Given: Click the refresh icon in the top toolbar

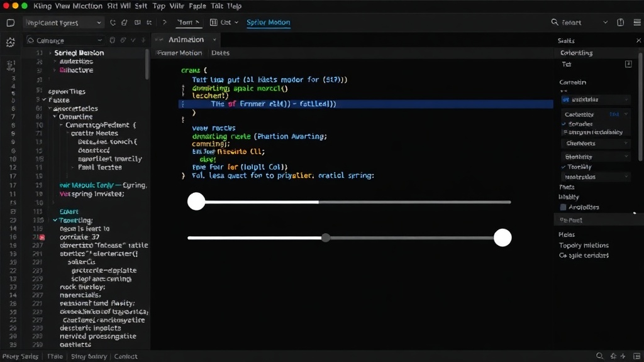Looking at the screenshot, I should (x=113, y=23).
